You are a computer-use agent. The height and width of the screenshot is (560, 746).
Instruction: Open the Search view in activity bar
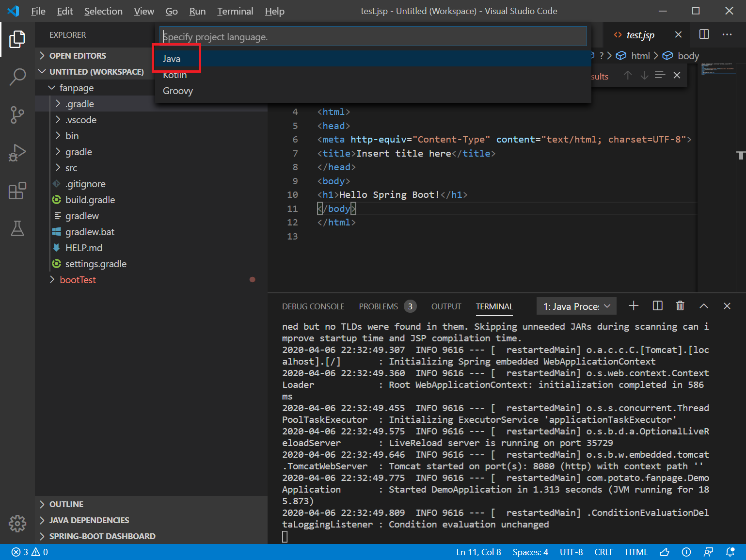click(17, 77)
